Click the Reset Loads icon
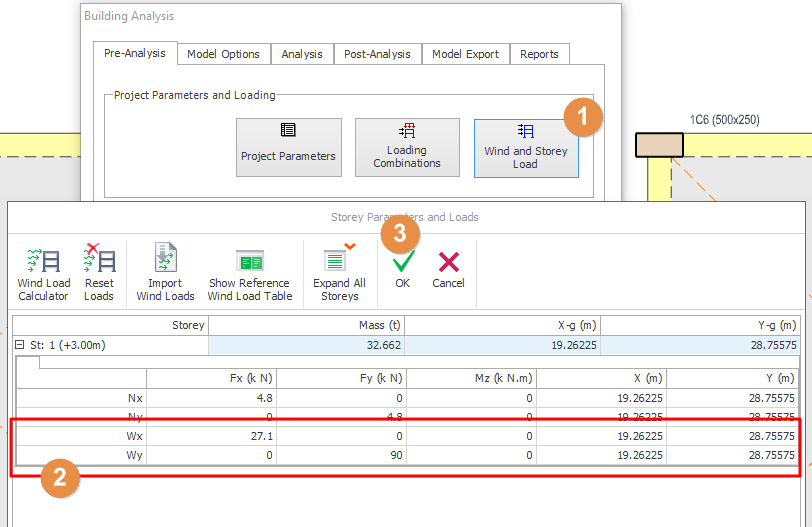The height and width of the screenshot is (527, 812). point(99,271)
